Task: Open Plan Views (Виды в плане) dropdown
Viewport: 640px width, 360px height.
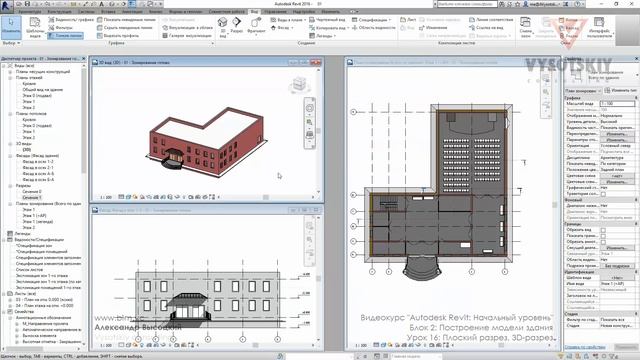Action: coord(288,20)
